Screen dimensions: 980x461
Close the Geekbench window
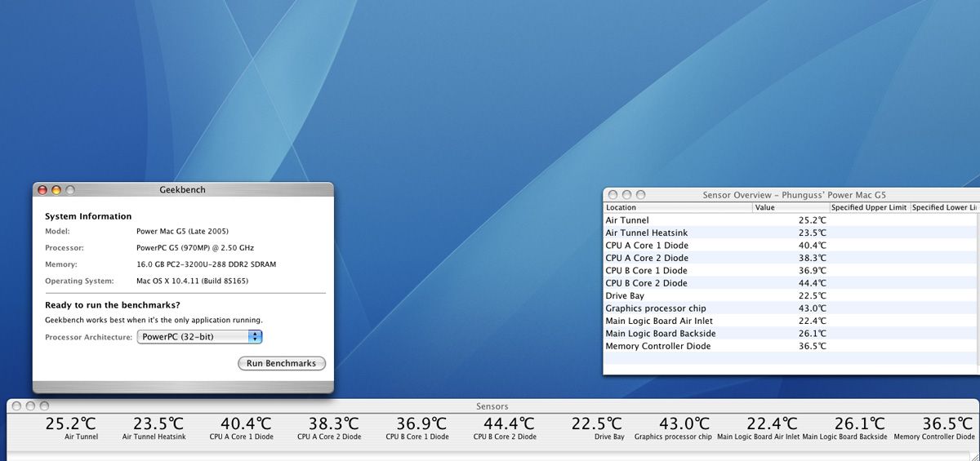tap(42, 190)
